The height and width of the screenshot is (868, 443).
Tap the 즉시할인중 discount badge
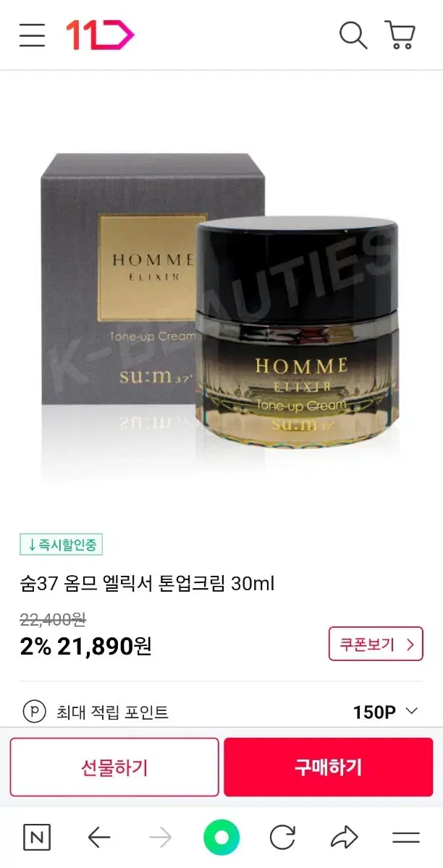62,544
